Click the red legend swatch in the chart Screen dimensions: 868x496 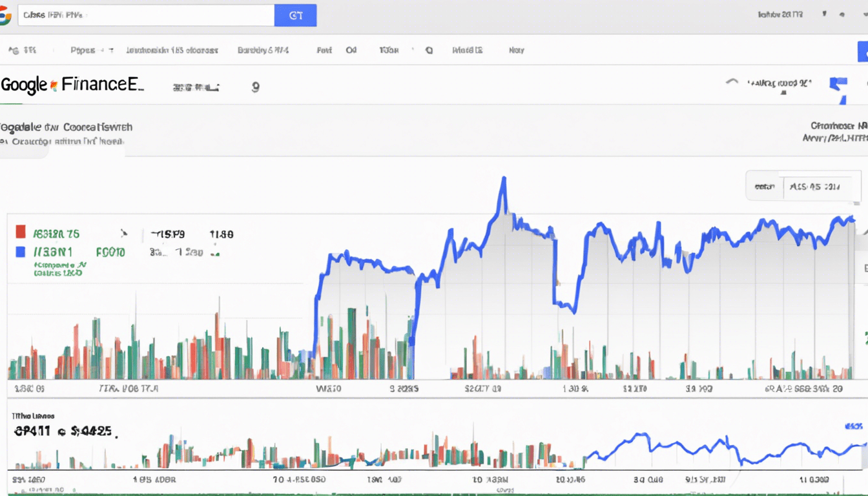pyautogui.click(x=21, y=232)
